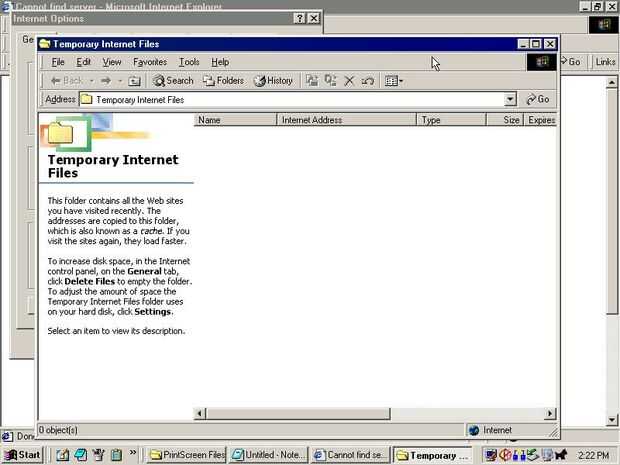Click Internet Explorer vertical scrollbar down arrow
The width and height of the screenshot is (620, 465).
[x=611, y=420]
